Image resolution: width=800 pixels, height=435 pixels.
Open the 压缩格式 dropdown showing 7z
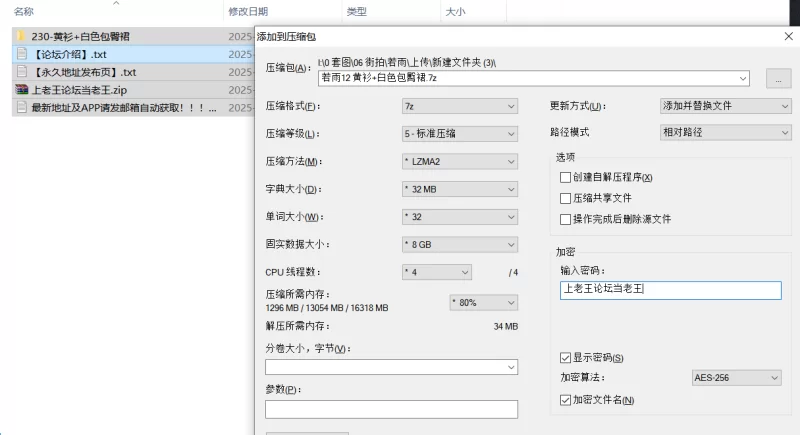coord(459,106)
